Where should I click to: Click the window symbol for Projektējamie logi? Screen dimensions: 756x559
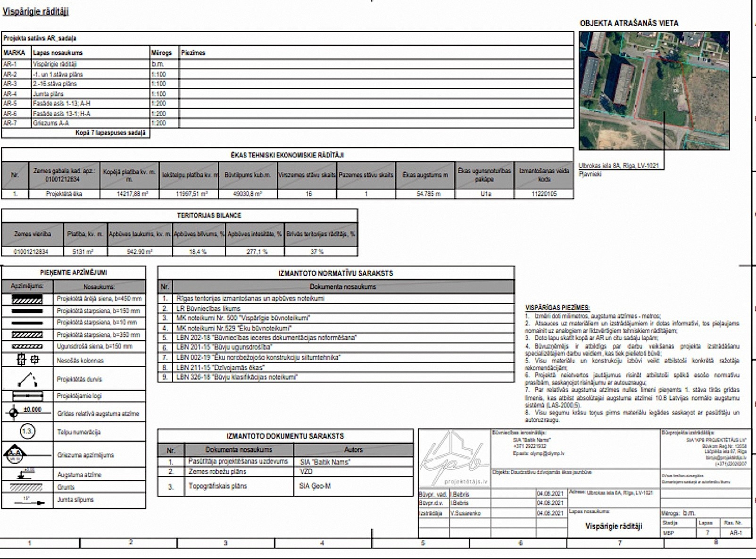click(27, 396)
